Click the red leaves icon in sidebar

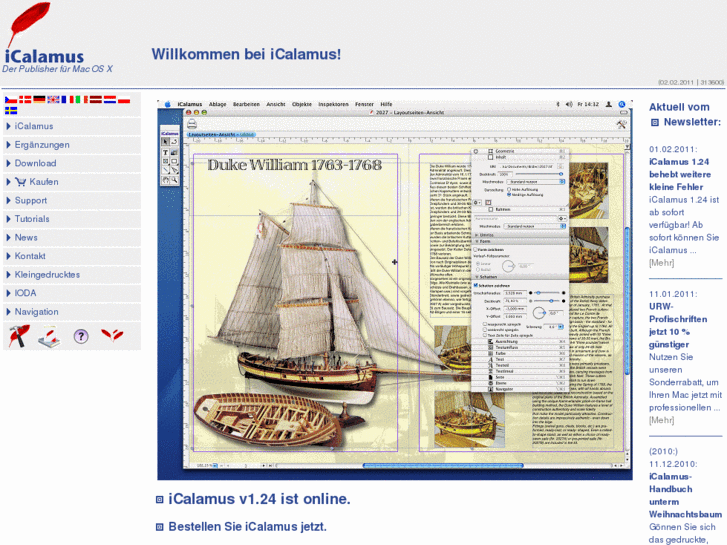[x=112, y=334]
